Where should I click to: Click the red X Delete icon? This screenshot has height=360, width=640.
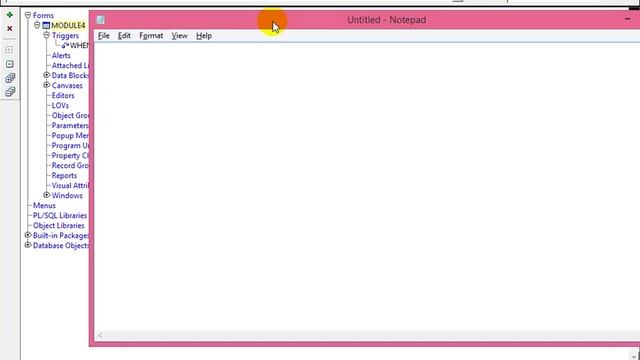[10, 29]
